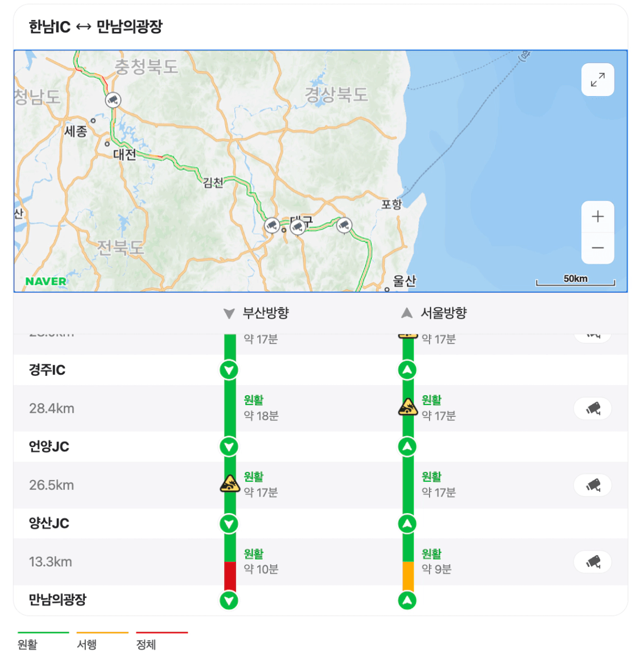
Task: Click the accident warning icon on 부산방향 26.5km section
Action: click(x=230, y=484)
